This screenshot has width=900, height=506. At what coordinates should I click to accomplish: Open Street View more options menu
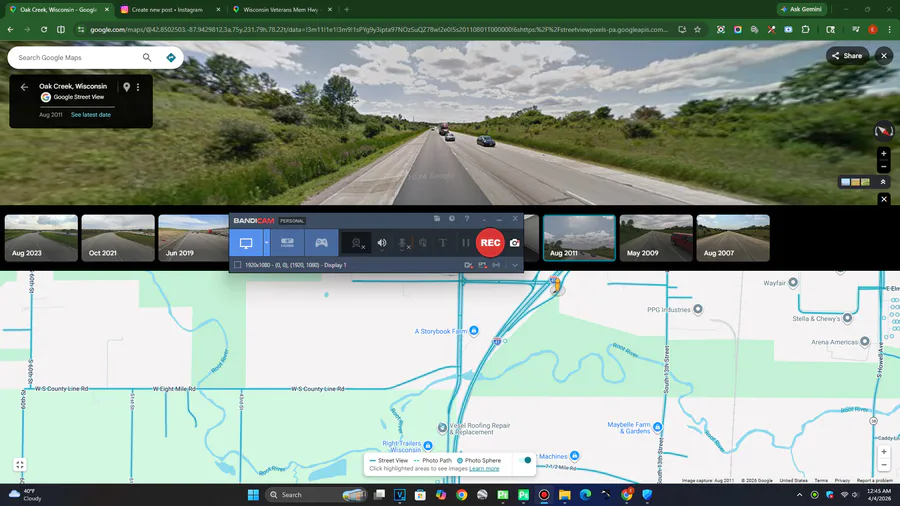138,87
